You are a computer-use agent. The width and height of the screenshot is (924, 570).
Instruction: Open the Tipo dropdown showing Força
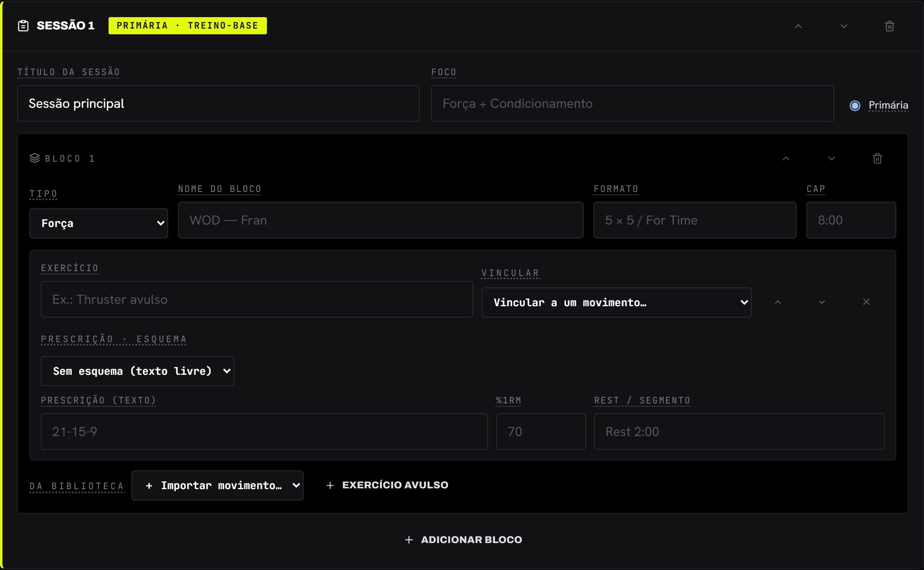[99, 223]
